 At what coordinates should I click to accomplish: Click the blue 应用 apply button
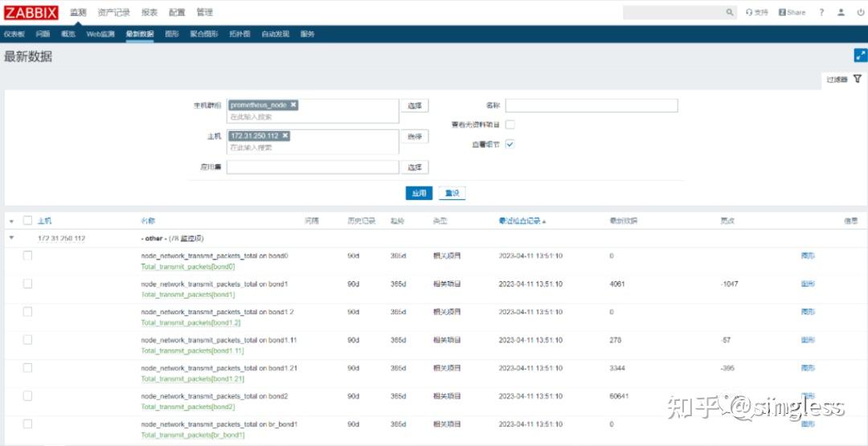(419, 193)
